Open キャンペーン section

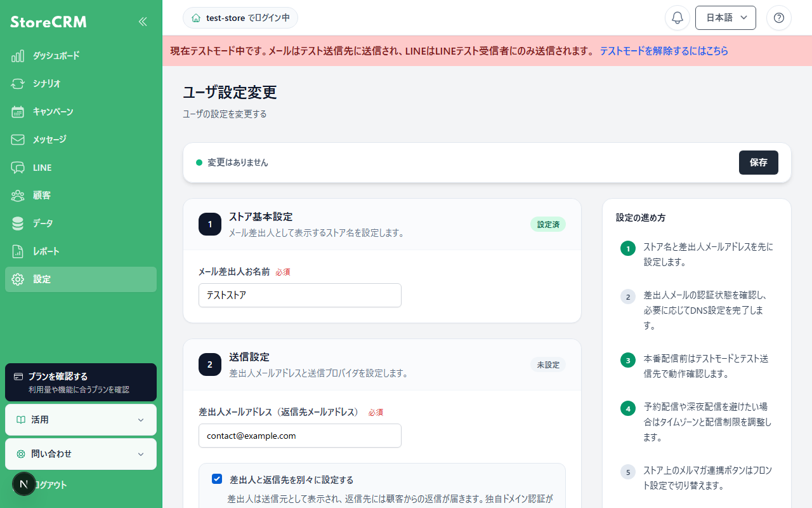coord(81,112)
